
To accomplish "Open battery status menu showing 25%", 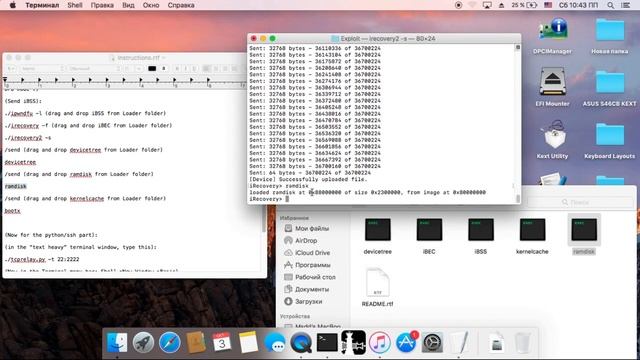I will [524, 5].
